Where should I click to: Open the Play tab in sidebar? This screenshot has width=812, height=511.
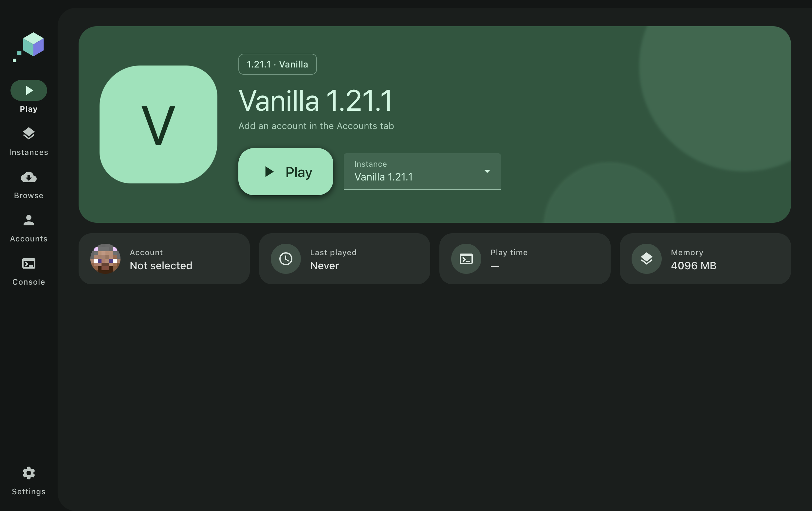pyautogui.click(x=29, y=96)
